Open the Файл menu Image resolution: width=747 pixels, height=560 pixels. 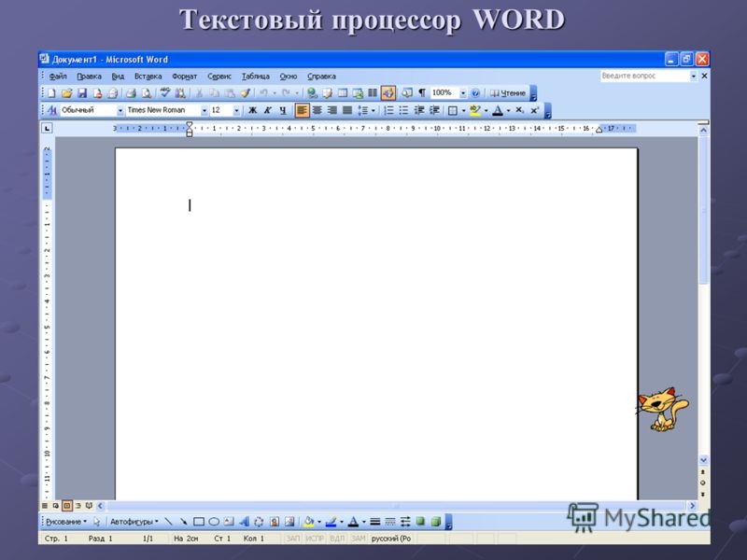click(58, 77)
